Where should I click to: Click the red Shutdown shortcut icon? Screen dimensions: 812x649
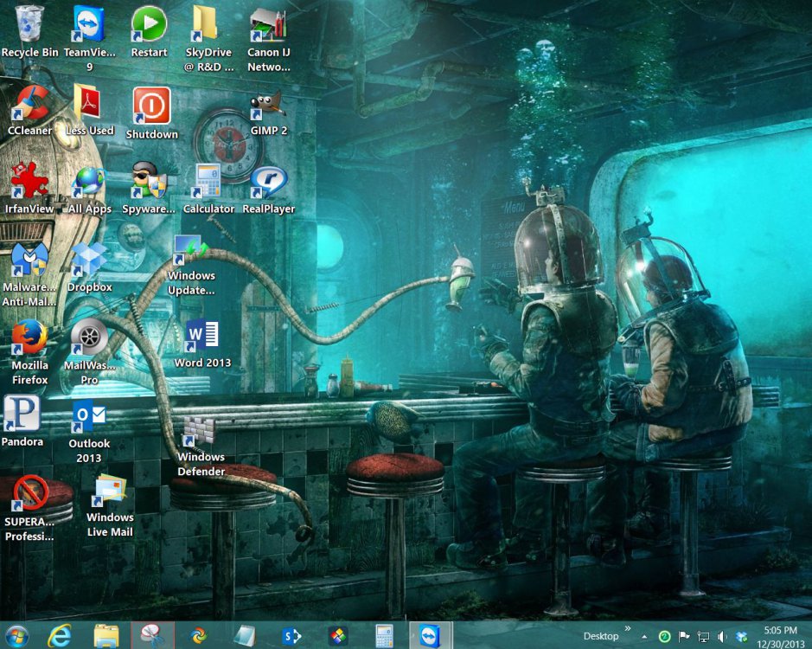[x=151, y=106]
